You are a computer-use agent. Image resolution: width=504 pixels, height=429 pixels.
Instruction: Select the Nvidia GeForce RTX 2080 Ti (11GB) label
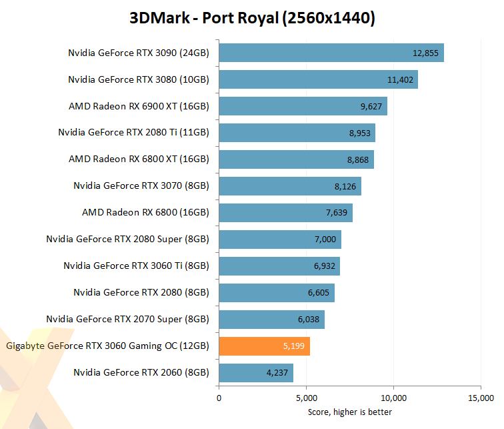coord(134,132)
